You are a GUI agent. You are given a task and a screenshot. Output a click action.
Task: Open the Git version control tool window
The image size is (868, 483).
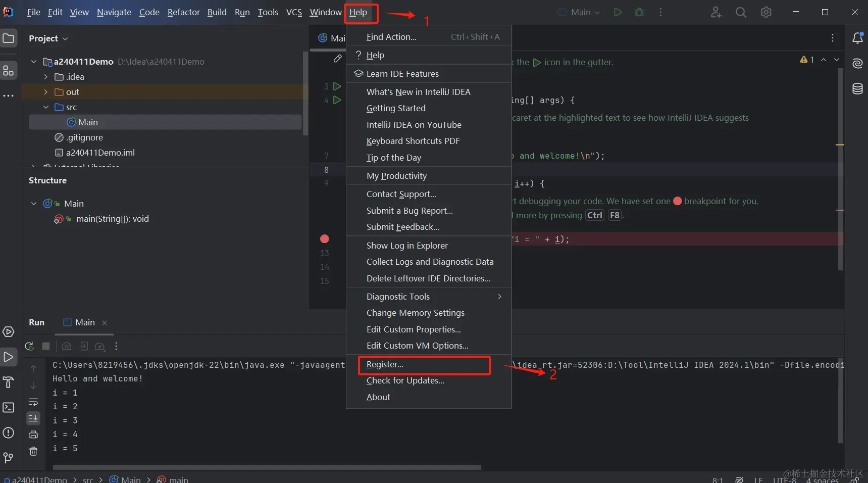pyautogui.click(x=9, y=458)
